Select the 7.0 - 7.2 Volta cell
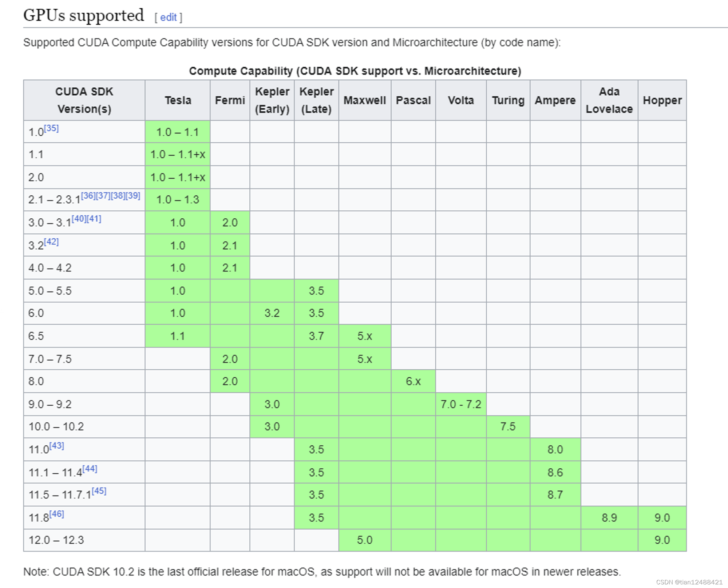The width and height of the screenshot is (728, 588). (460, 404)
